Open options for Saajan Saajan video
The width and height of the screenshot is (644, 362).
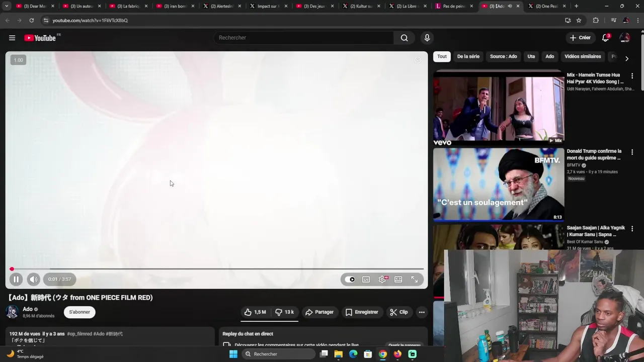click(632, 229)
